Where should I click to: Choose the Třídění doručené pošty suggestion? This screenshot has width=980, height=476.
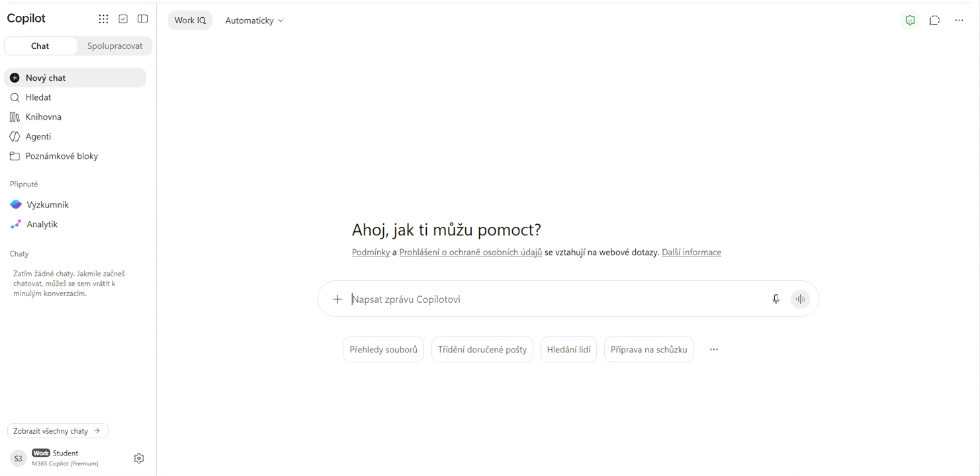coord(482,350)
